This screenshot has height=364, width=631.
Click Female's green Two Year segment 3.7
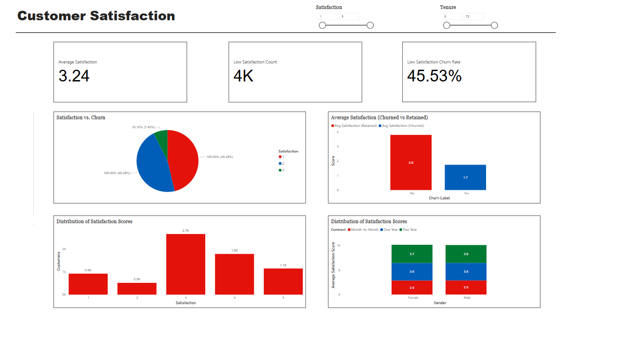click(x=412, y=254)
